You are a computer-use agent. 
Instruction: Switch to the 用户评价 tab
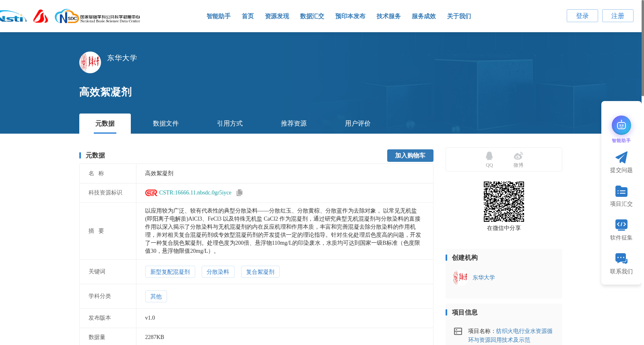pyautogui.click(x=358, y=124)
